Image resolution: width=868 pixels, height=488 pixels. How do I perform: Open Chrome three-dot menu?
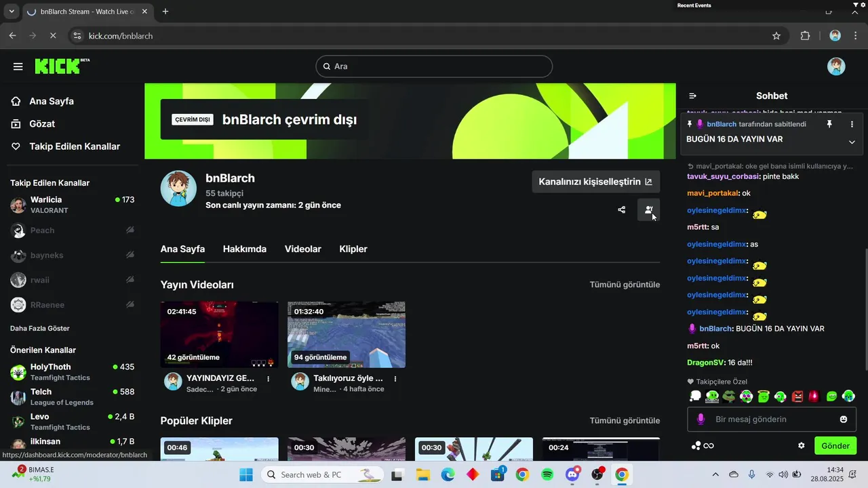[x=856, y=36]
